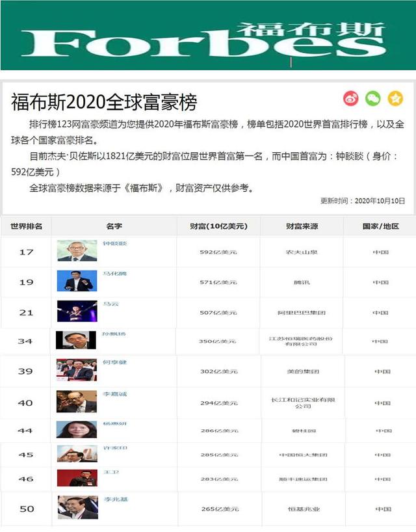Screen dimensions: 416x532
Task: Click the 阿里巴巴集团 wealth source cell
Action: [x=302, y=312]
